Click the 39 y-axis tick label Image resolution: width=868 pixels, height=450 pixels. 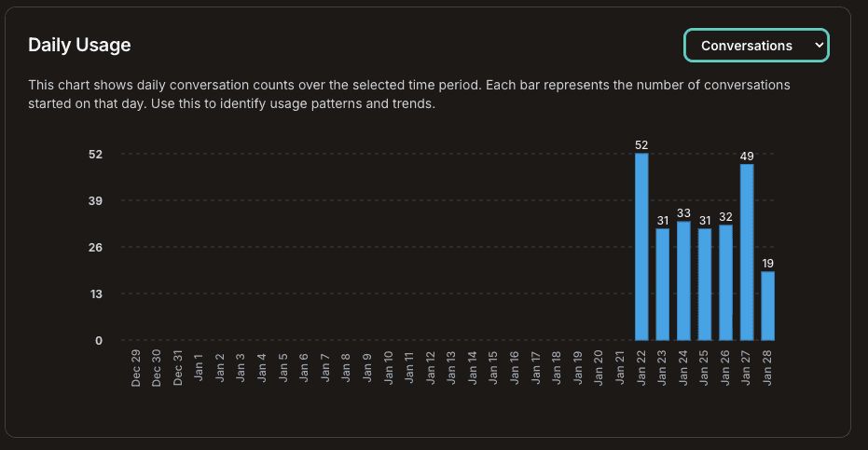pos(95,200)
